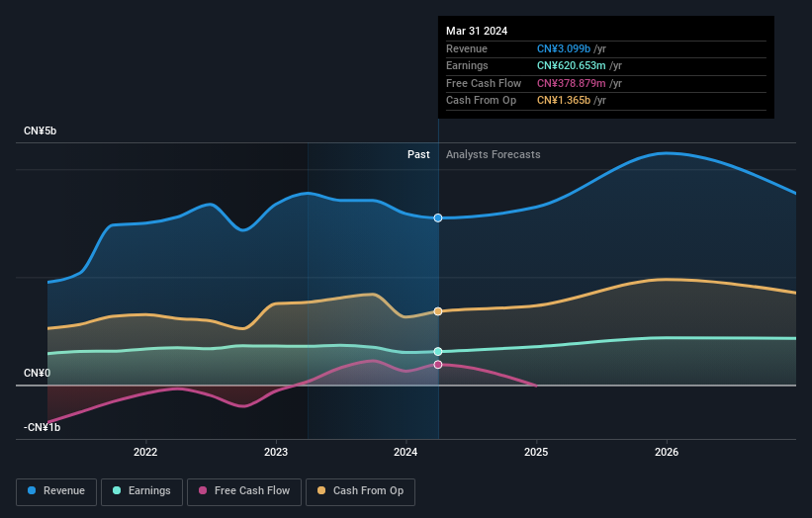Image resolution: width=812 pixels, height=518 pixels.
Task: Click the blue Revenue data point marker
Action: 438,217
